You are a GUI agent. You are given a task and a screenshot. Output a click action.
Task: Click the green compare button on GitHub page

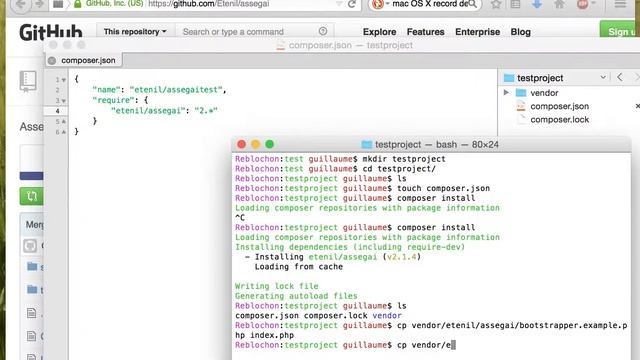tap(31, 196)
